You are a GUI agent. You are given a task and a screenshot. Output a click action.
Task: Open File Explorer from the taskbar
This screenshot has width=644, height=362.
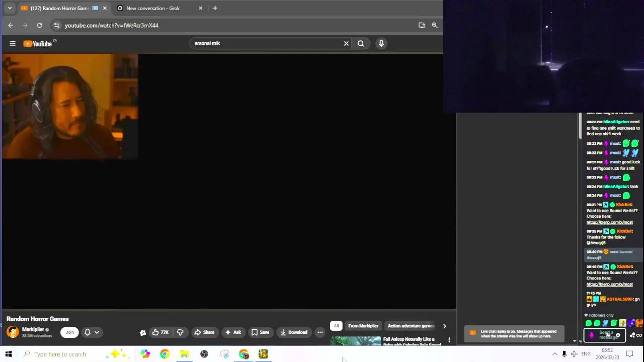click(x=185, y=354)
